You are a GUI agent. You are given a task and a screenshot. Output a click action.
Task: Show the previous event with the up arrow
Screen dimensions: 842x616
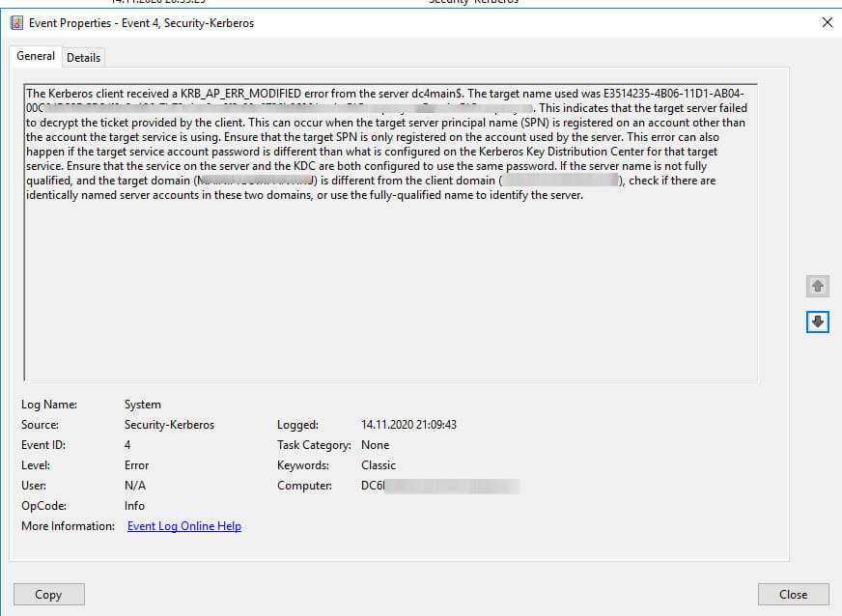(817, 287)
